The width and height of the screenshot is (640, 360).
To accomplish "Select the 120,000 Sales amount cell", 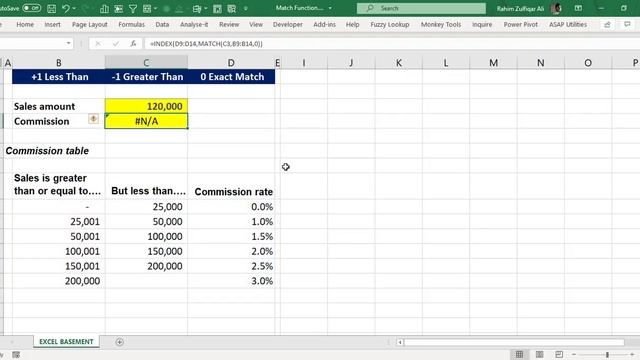I will 146,106.
